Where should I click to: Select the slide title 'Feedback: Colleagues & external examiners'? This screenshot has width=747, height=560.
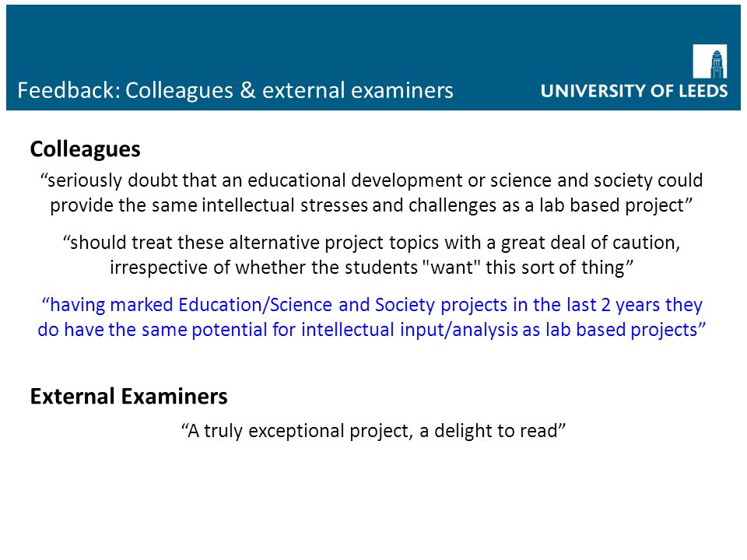click(x=235, y=90)
